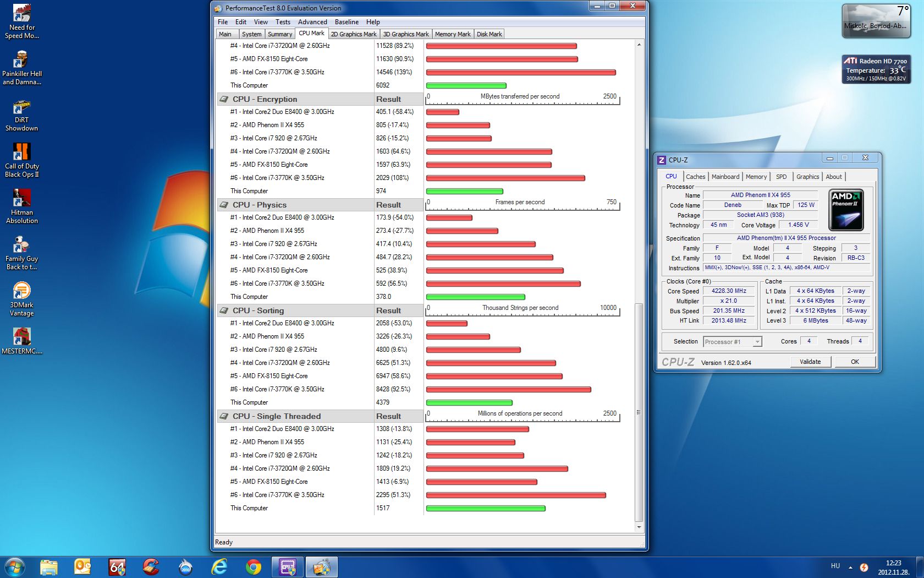Open the Mainboard tab in CPU-Z

coord(725,177)
